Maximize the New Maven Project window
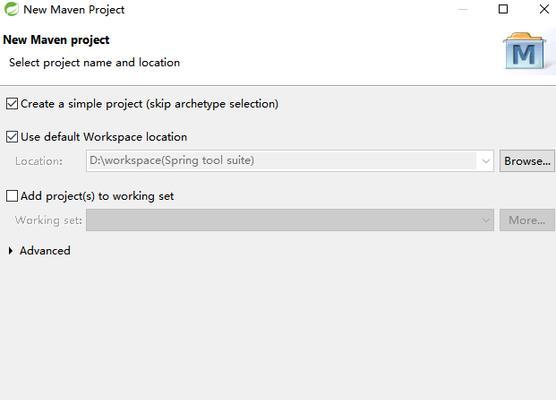The image size is (556, 400). (503, 9)
